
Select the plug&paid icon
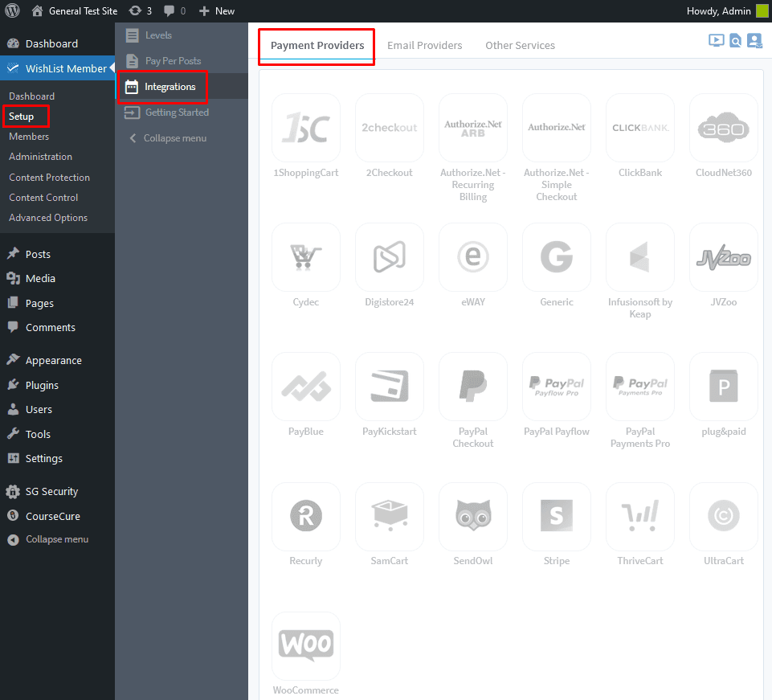click(x=724, y=387)
